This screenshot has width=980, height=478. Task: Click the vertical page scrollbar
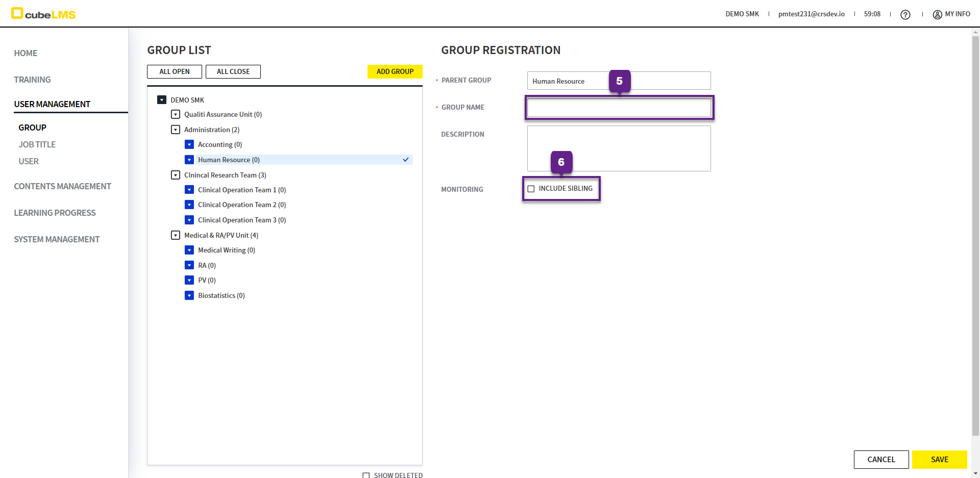tap(975, 230)
